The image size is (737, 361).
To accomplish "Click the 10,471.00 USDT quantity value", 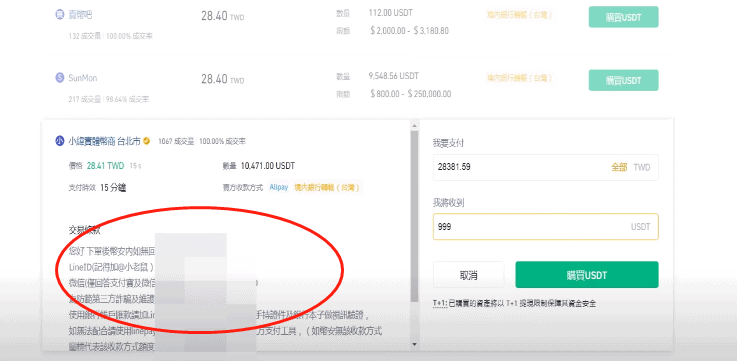I will click(268, 166).
